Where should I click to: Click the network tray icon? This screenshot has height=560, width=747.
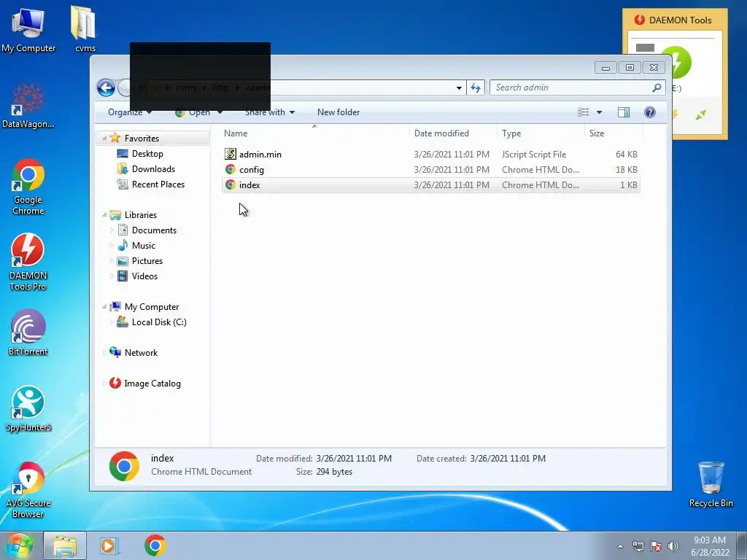(x=638, y=546)
